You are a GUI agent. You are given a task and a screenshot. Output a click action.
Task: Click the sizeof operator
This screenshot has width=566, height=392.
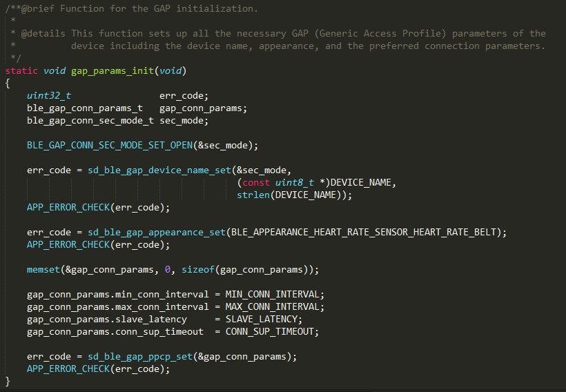(198, 270)
